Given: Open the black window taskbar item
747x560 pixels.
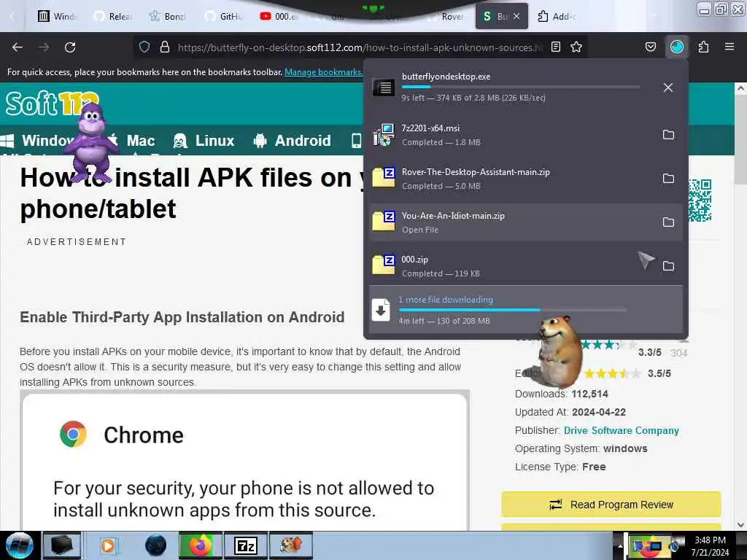Looking at the screenshot, I should click(x=62, y=545).
